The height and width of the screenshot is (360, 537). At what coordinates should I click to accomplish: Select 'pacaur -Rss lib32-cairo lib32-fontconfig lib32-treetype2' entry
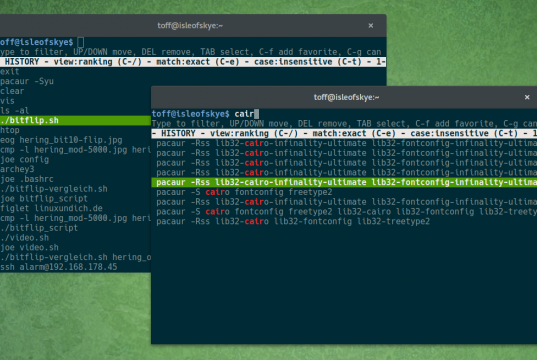tap(293, 221)
